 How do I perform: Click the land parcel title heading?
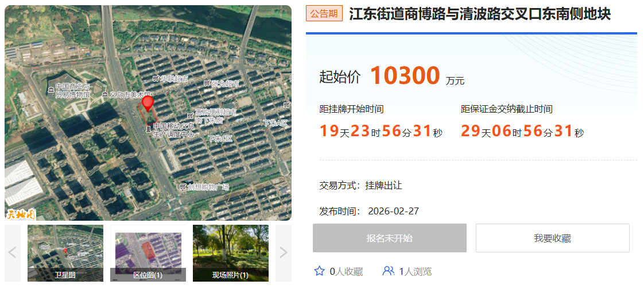tap(480, 14)
